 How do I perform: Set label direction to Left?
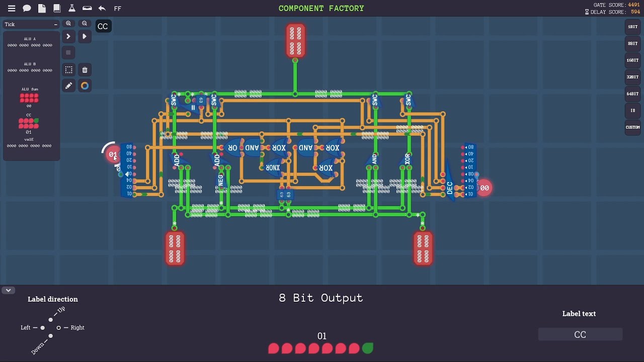click(x=42, y=328)
